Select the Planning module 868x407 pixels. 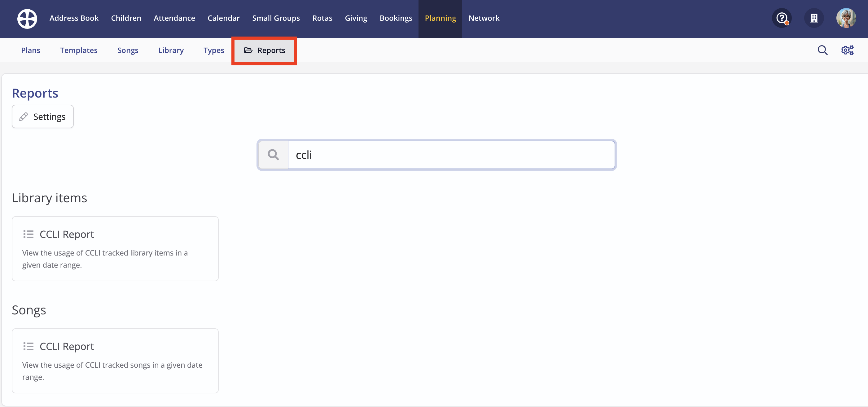(441, 18)
